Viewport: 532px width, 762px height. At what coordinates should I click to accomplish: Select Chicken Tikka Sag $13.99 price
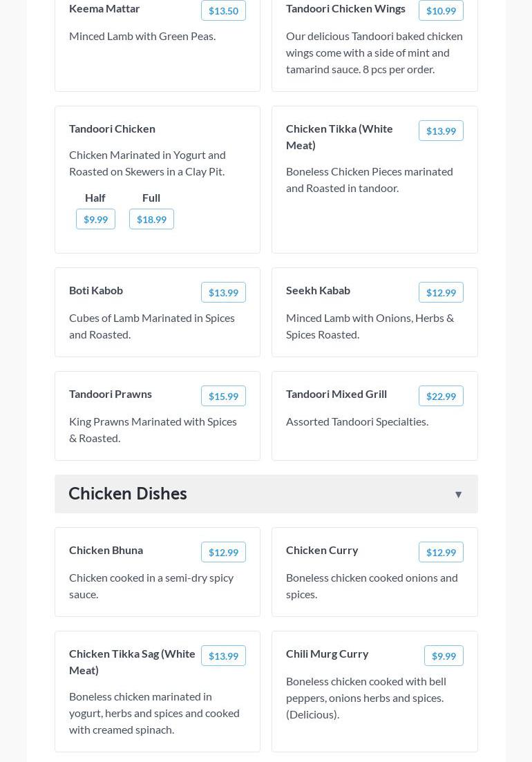pos(223,656)
